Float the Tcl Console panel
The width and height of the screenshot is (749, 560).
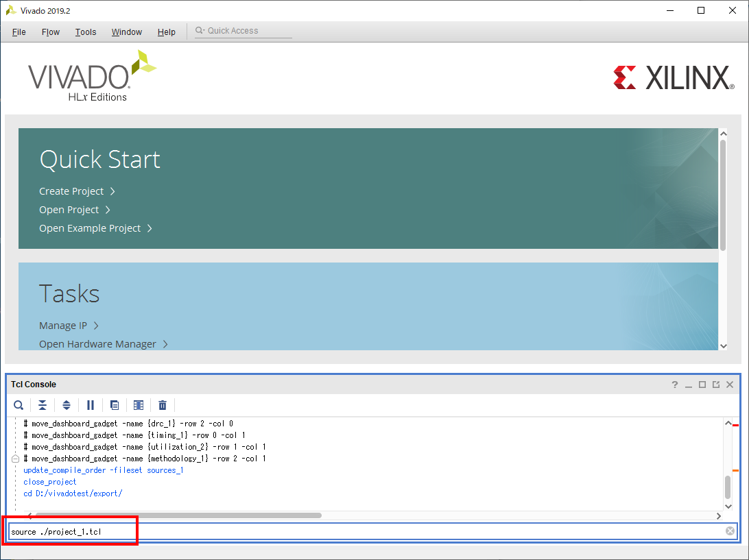pyautogui.click(x=716, y=385)
